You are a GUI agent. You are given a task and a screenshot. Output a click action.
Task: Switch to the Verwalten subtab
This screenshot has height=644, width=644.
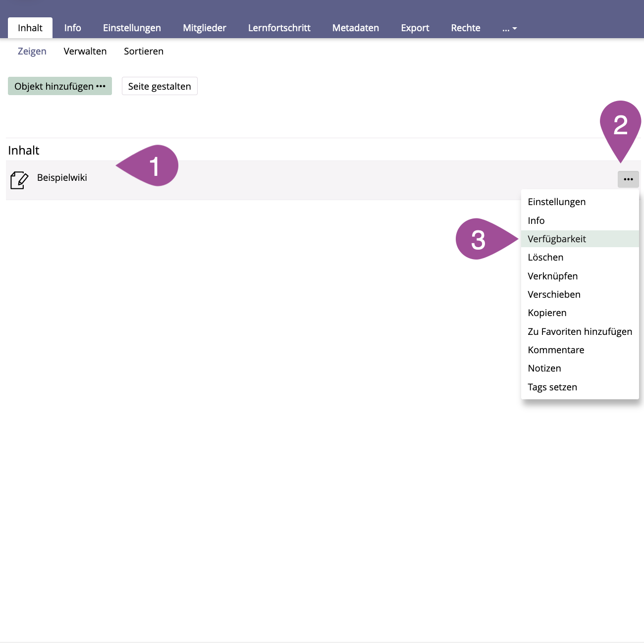coord(85,51)
